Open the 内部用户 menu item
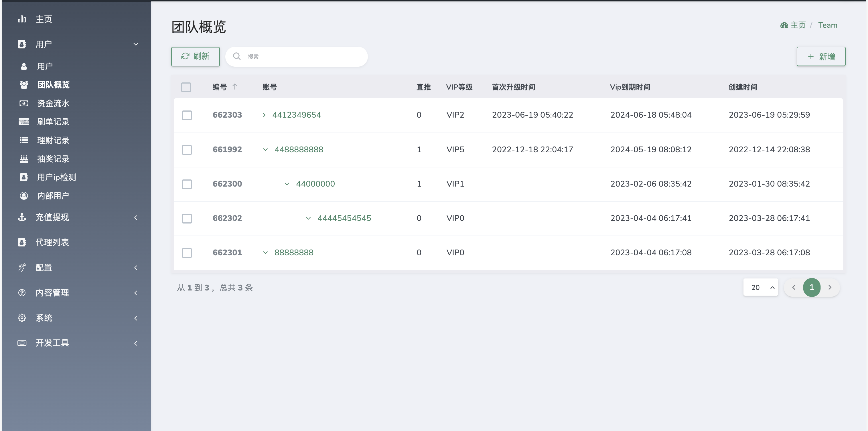The image size is (868, 431). 53,196
